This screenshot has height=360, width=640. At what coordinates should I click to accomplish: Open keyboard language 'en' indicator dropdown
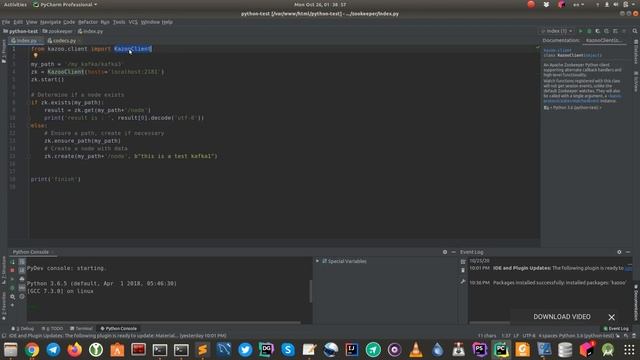(x=578, y=4)
